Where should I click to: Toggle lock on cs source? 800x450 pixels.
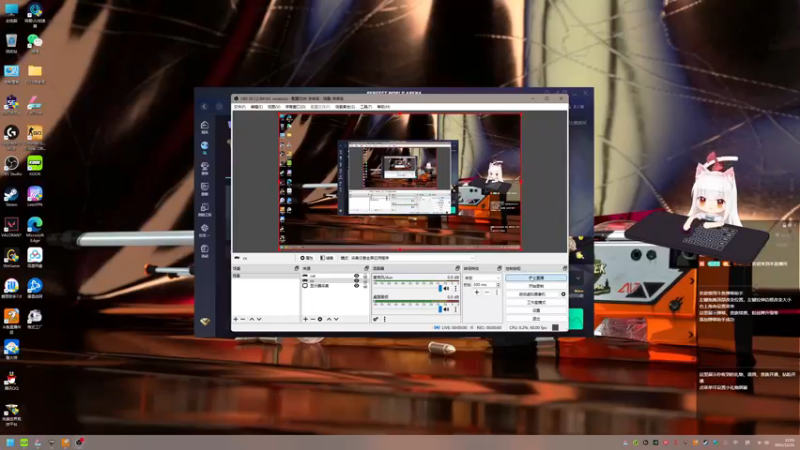tap(365, 281)
